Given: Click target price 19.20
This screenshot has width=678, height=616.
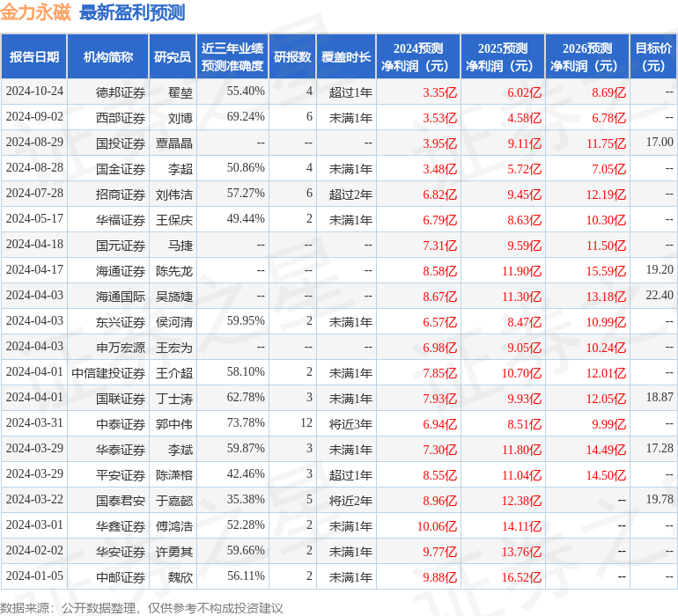Looking at the screenshot, I should pos(660,270).
